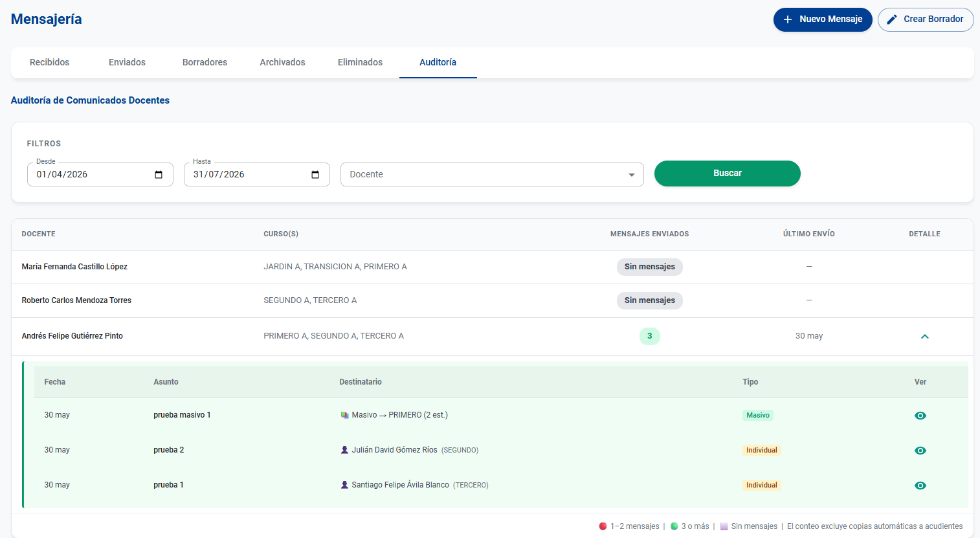
Task: Click the group icon beside Masivo → PRIMERO
Action: point(344,415)
